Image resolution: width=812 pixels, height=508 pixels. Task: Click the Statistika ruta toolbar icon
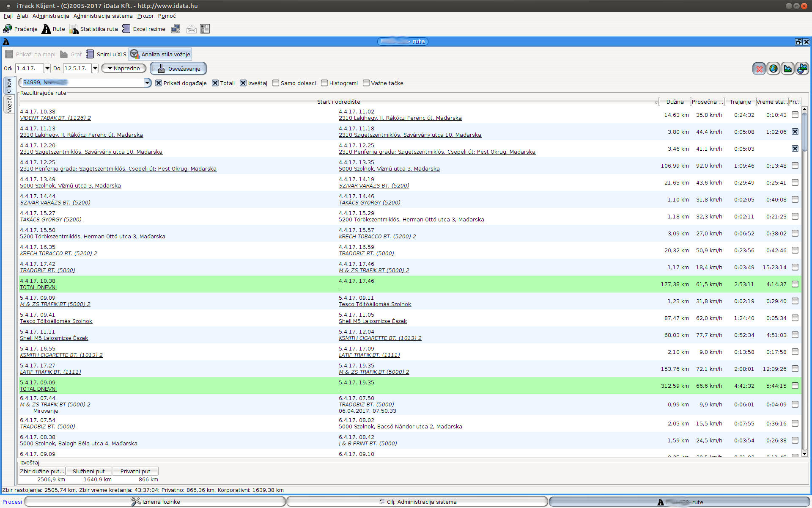pos(74,29)
